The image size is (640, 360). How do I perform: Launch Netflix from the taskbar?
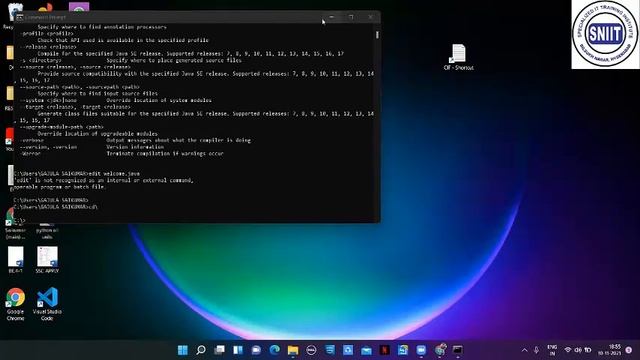click(384, 350)
